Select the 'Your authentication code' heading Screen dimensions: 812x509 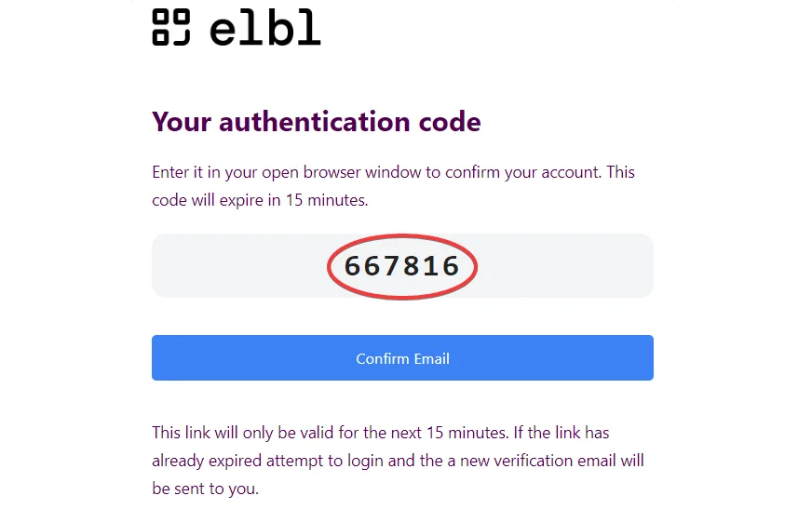click(316, 122)
